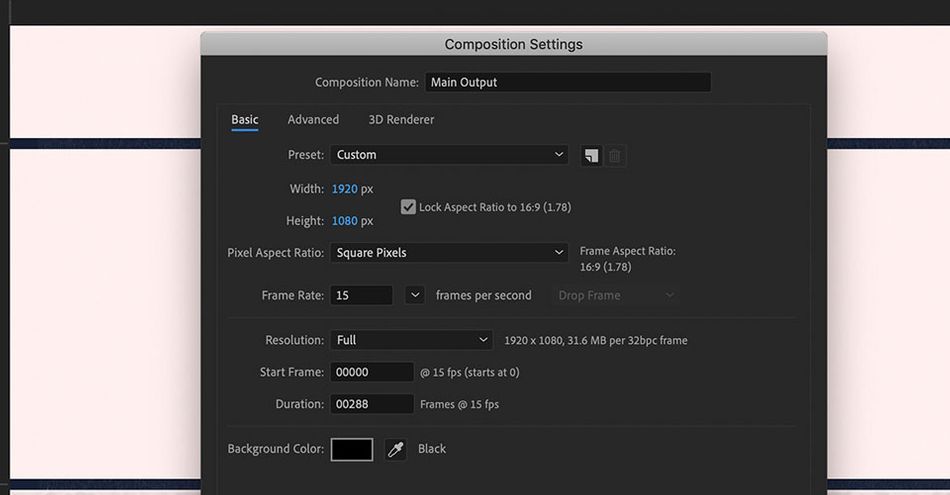The width and height of the screenshot is (950, 495).
Task: Click the save preset icon
Action: (x=591, y=156)
